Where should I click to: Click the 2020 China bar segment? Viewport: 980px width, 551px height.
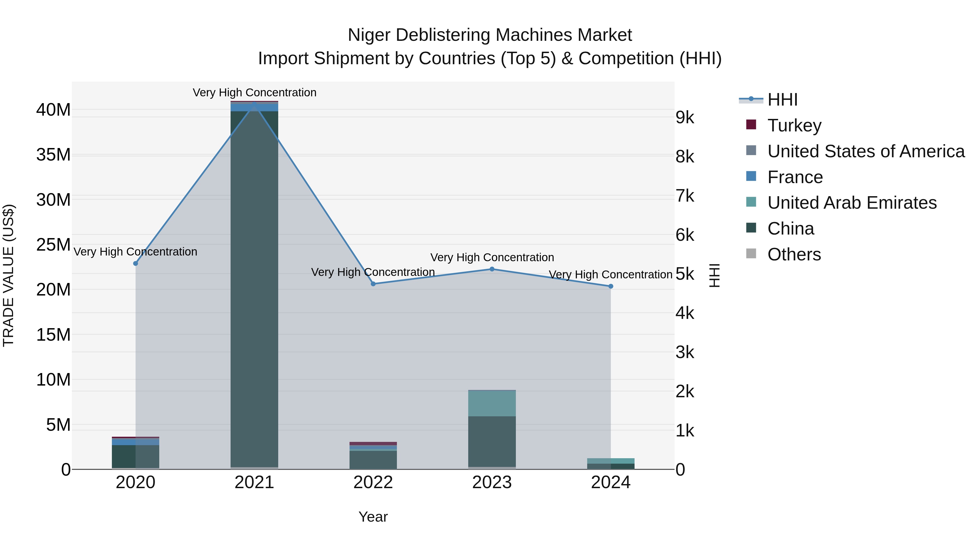click(136, 456)
